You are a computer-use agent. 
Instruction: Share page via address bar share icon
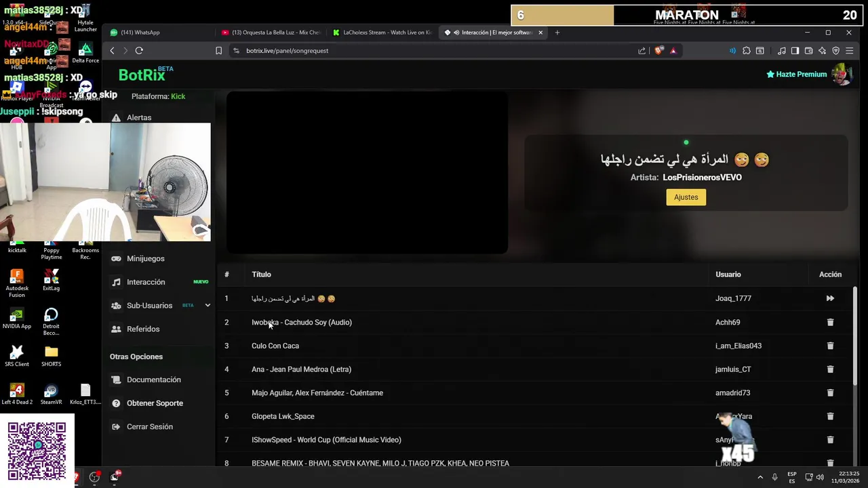tap(642, 51)
